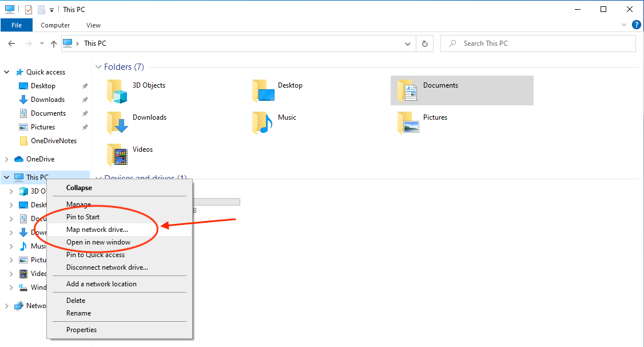Click the Back navigation arrow
The height and width of the screenshot is (347, 644).
[x=11, y=44]
